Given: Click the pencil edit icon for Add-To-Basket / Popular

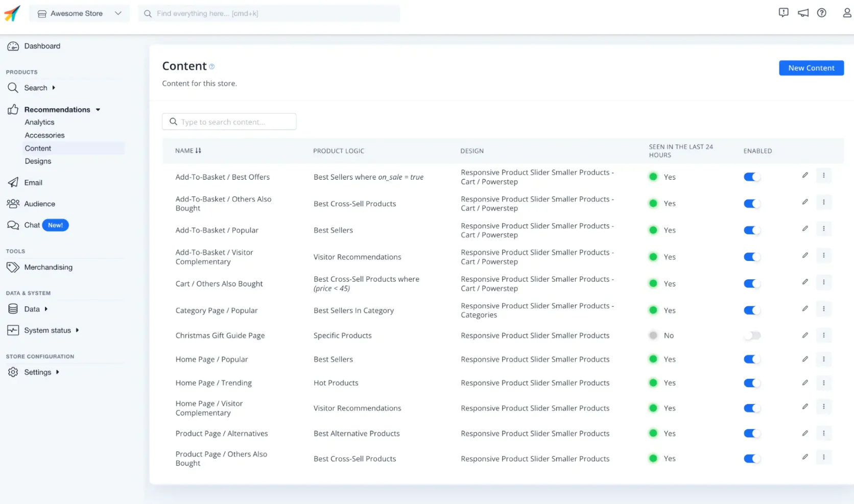Looking at the screenshot, I should pos(805,229).
